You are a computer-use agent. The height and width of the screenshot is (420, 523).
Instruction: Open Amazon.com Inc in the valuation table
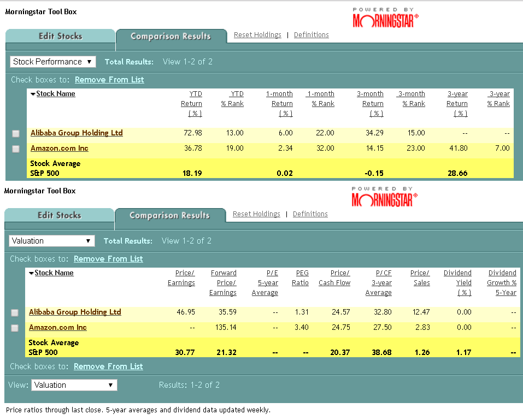pyautogui.click(x=58, y=327)
